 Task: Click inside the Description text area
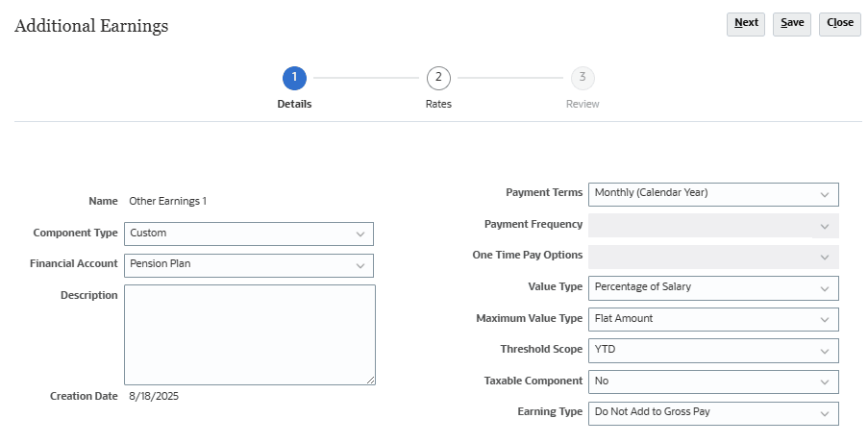pyautogui.click(x=250, y=334)
